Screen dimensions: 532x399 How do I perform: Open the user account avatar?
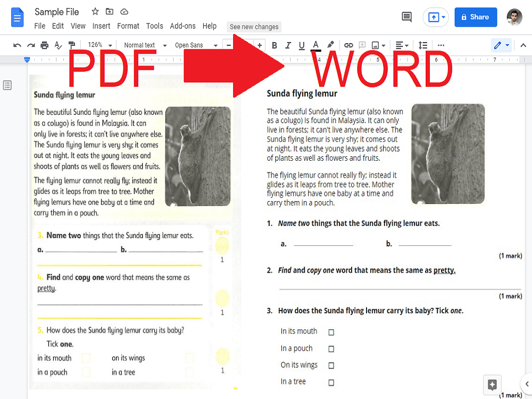(514, 17)
